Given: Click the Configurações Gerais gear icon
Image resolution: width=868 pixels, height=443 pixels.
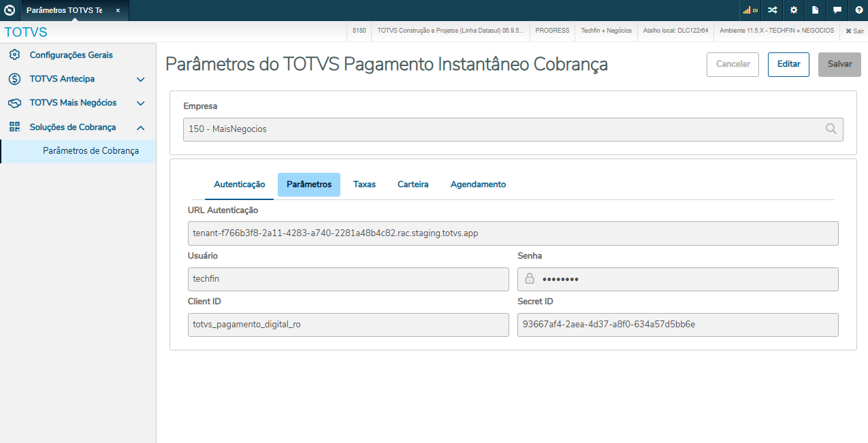Looking at the screenshot, I should (x=14, y=55).
